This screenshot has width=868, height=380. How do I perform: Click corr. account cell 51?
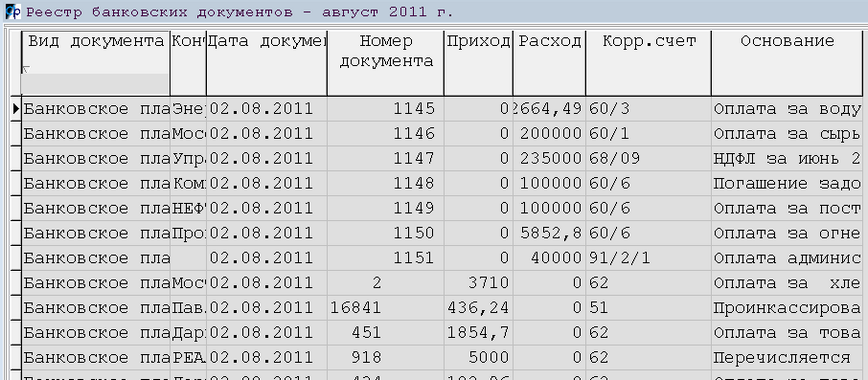click(648, 309)
